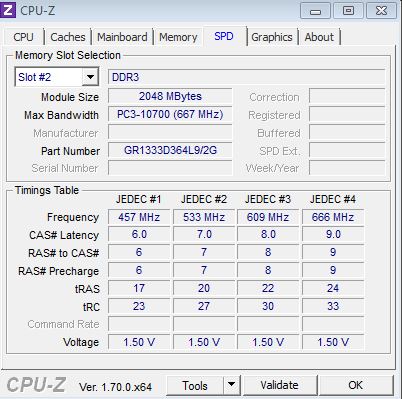402x399 pixels.
Task: Click the Part Number label
Action: pyautogui.click(x=70, y=151)
